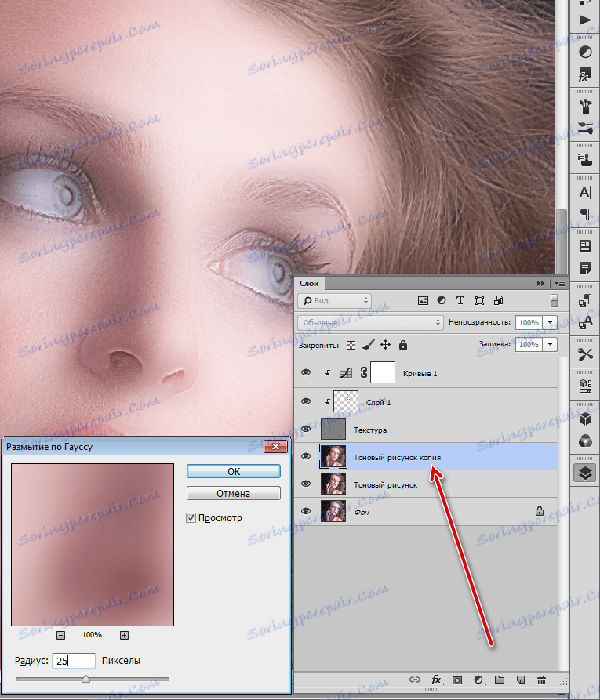The width and height of the screenshot is (600, 700).
Task: Open the Paragraph Styles panel icon
Action: (x=585, y=300)
